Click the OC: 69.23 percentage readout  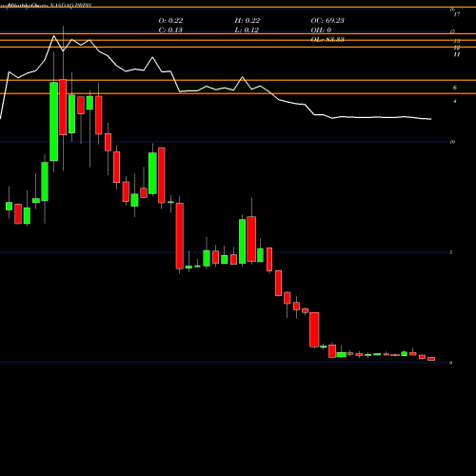(x=327, y=20)
